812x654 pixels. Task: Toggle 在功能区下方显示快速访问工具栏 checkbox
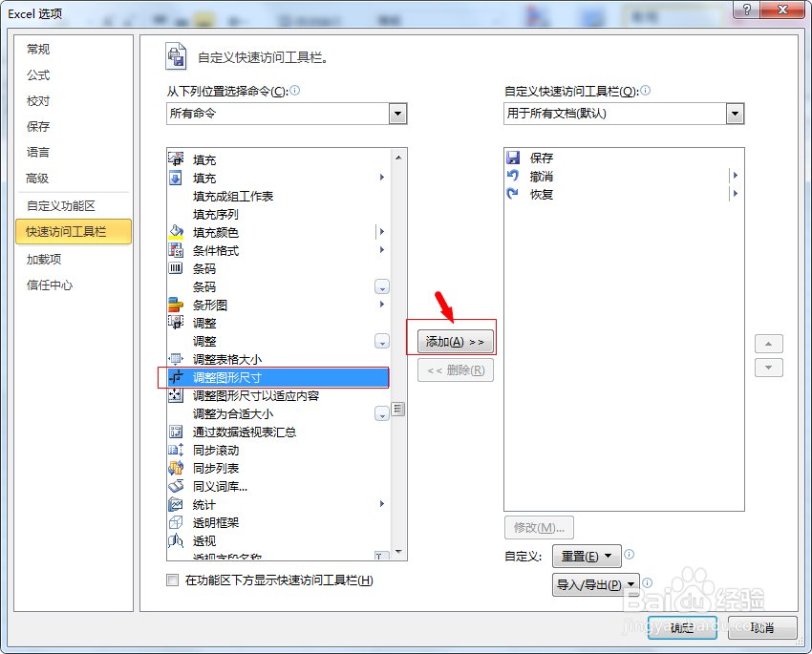(x=173, y=580)
